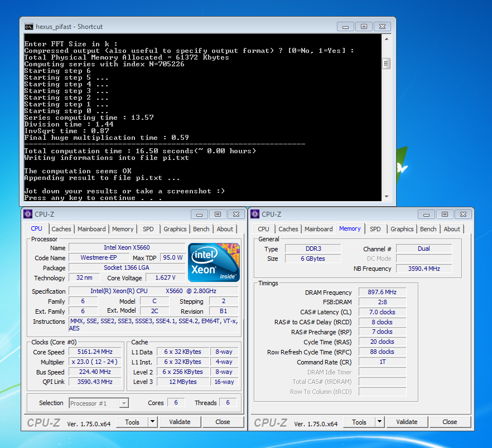Minimize the right CPU-Z window
492x448 pixels.
426,215
